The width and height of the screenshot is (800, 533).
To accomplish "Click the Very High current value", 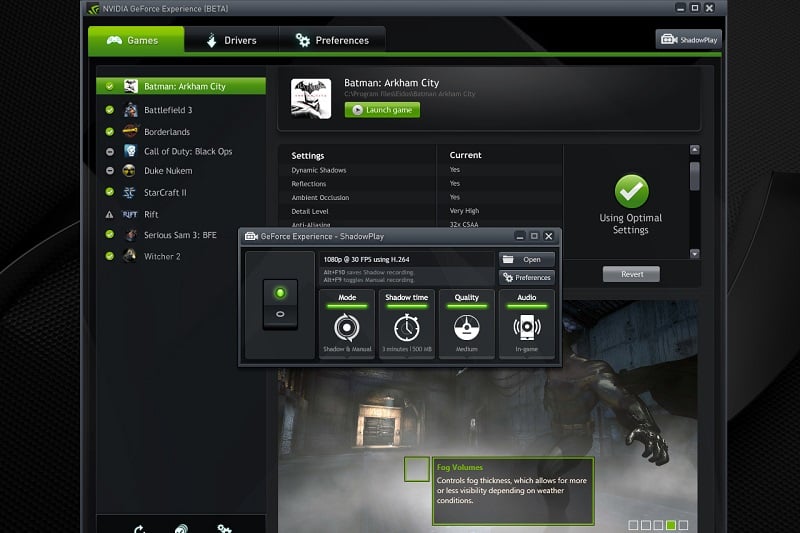I will (x=464, y=211).
